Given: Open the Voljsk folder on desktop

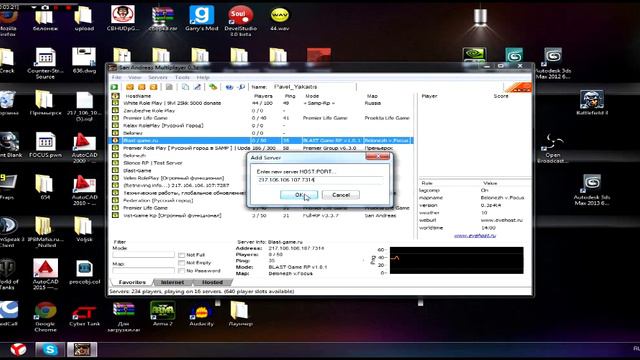Looking at the screenshot, I should tap(84, 229).
